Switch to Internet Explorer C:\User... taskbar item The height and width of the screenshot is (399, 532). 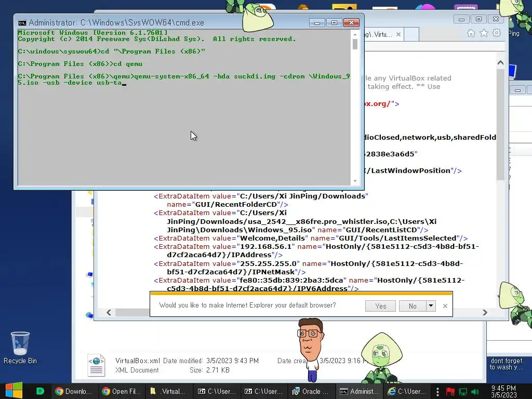(407, 391)
